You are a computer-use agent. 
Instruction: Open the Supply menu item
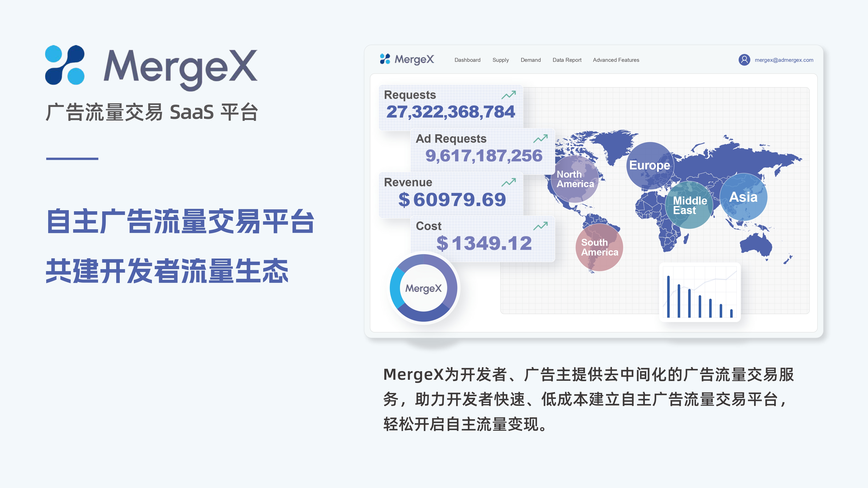[501, 60]
